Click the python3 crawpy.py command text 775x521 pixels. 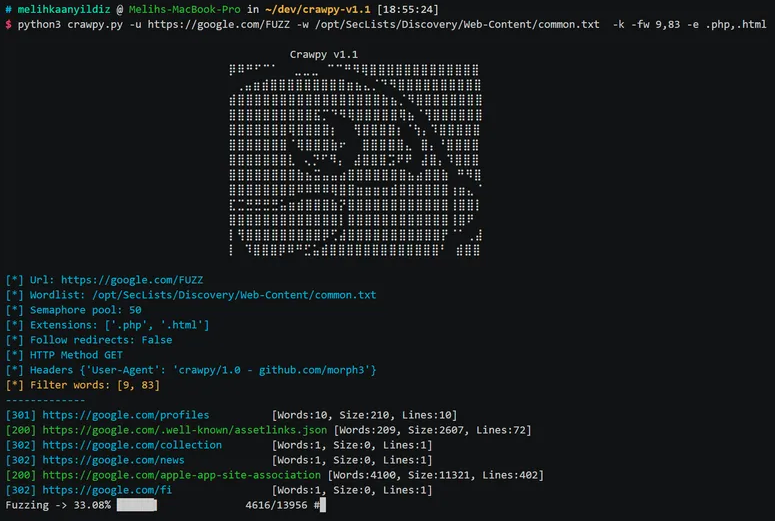coord(70,24)
